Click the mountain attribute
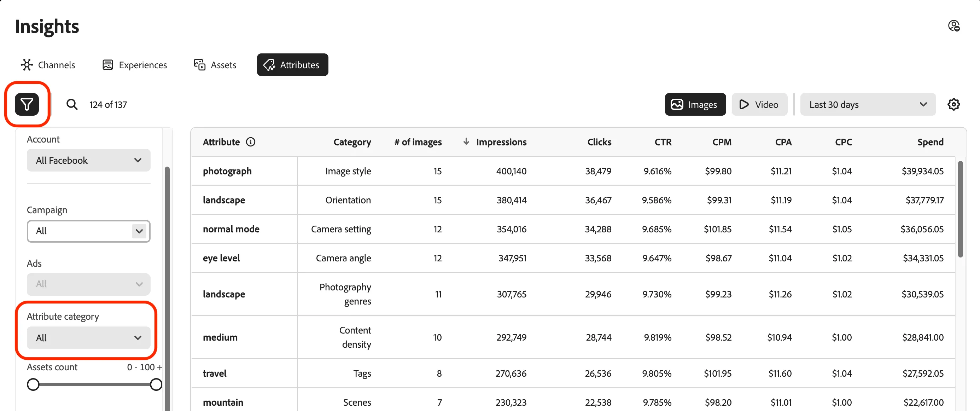The width and height of the screenshot is (980, 411). (x=223, y=402)
